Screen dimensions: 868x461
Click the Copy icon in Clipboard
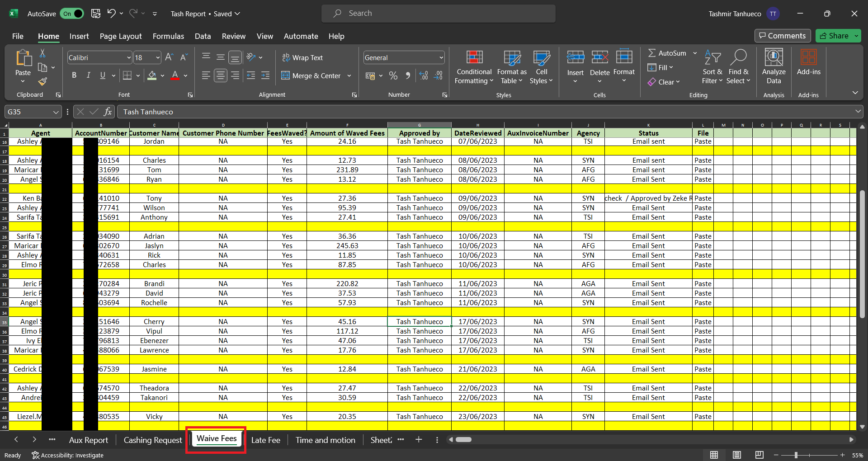[42, 67]
